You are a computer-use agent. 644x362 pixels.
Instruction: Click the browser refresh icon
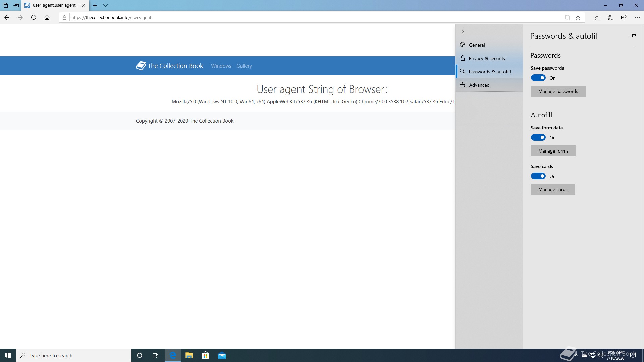pos(34,17)
